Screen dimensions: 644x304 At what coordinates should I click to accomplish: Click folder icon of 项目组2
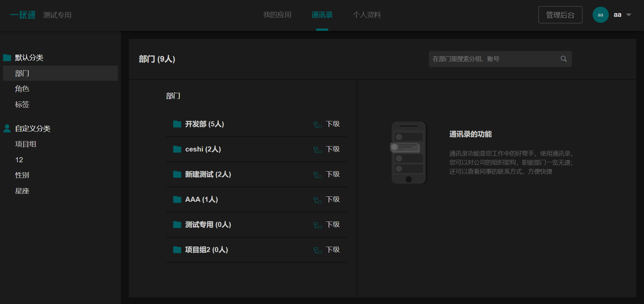(x=177, y=250)
